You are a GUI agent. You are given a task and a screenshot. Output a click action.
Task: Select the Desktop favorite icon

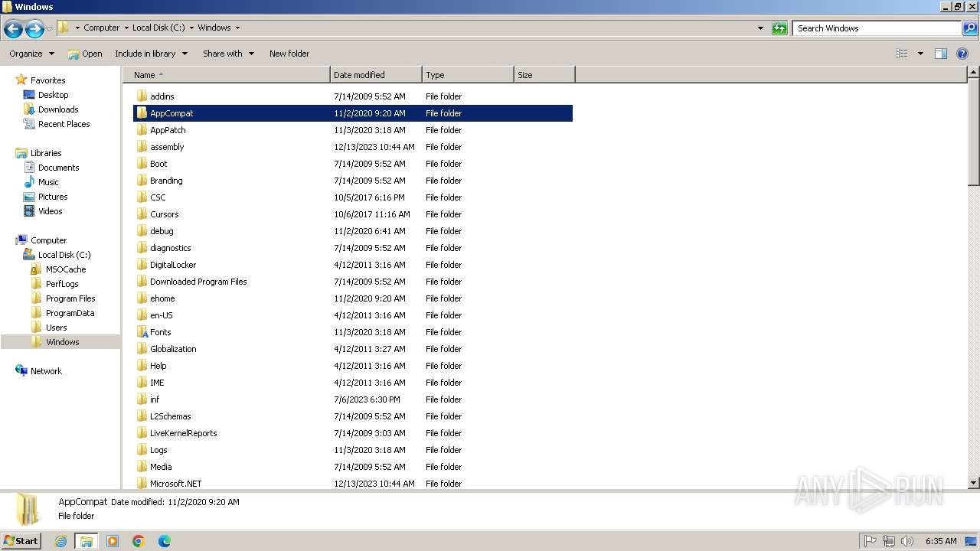coord(29,95)
